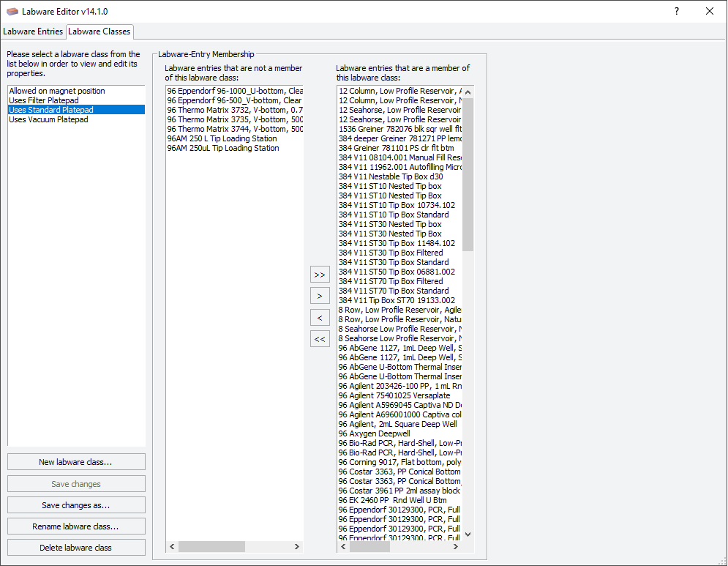Screen dimensions: 728x566
Task: Select '96 Axygen Deepwell' entry
Action: coord(399,433)
